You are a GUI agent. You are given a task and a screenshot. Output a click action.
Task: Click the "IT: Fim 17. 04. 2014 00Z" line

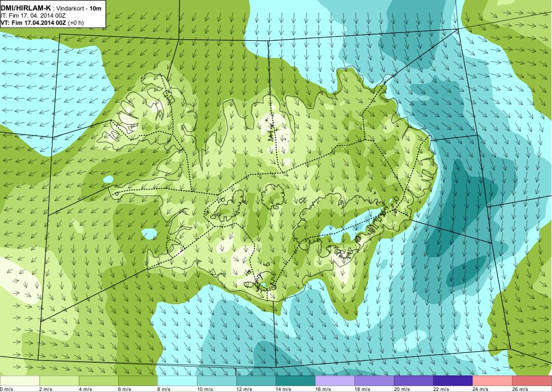pos(33,15)
